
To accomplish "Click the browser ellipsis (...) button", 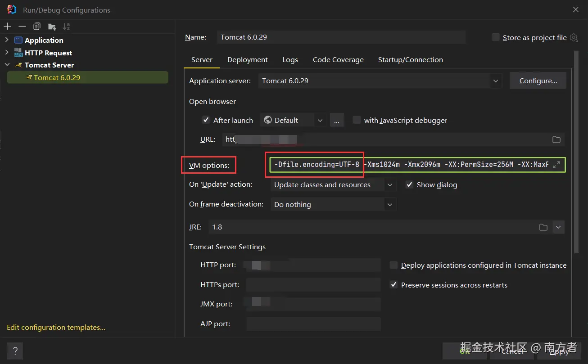I will pos(337,120).
